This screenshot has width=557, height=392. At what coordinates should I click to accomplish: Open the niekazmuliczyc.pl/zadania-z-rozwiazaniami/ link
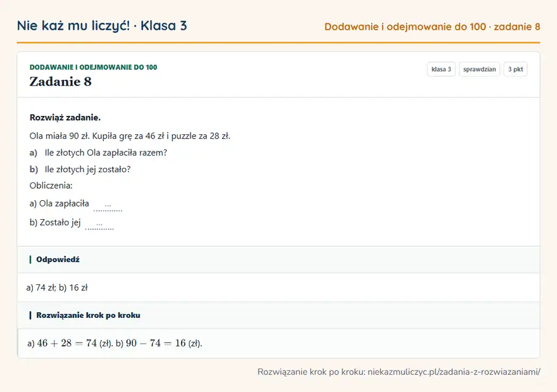pos(454,372)
